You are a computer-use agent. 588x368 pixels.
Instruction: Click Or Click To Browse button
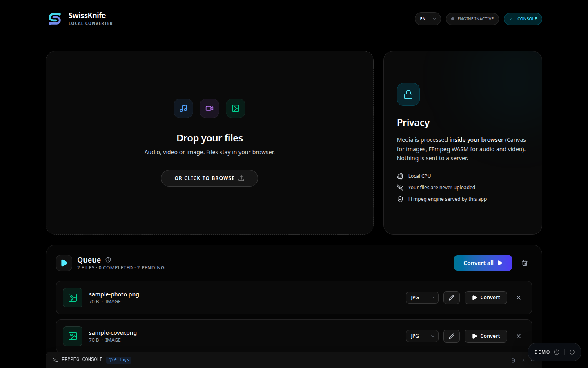tap(209, 178)
